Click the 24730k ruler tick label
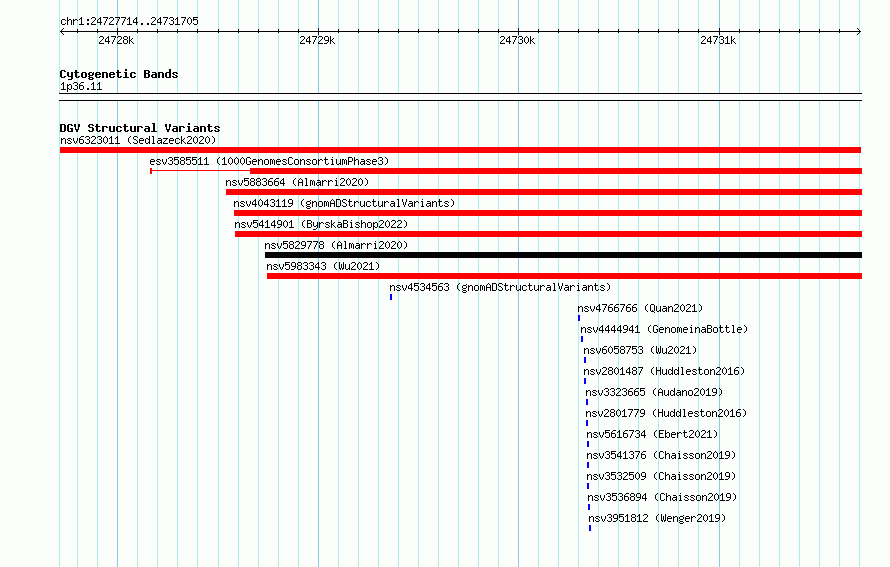 pos(517,40)
